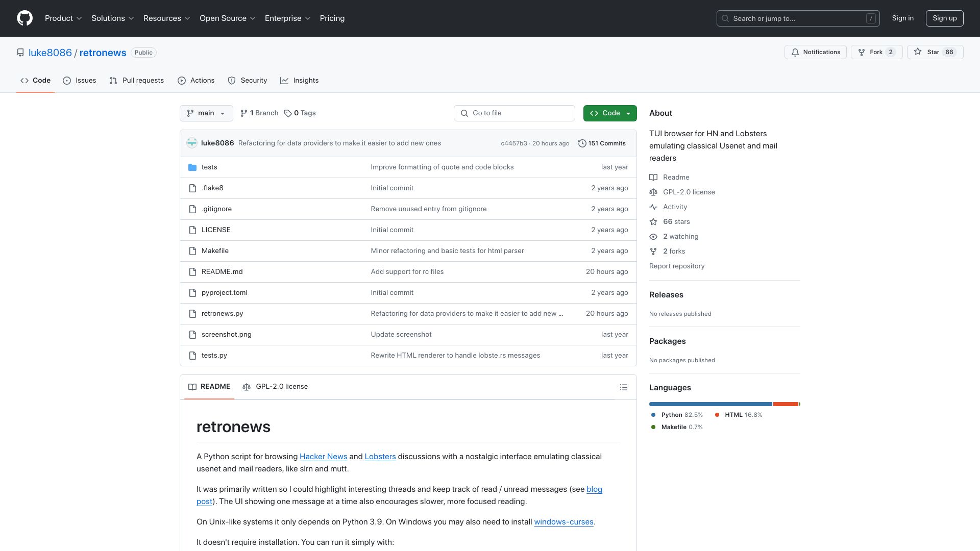Screen dimensions: 980x551
Task: Switch to the Pull requests tab
Action: click(x=137, y=81)
